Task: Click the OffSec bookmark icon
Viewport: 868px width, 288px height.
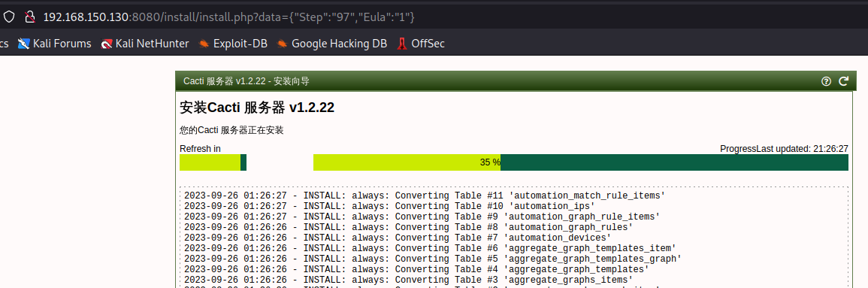Action: click(x=403, y=44)
